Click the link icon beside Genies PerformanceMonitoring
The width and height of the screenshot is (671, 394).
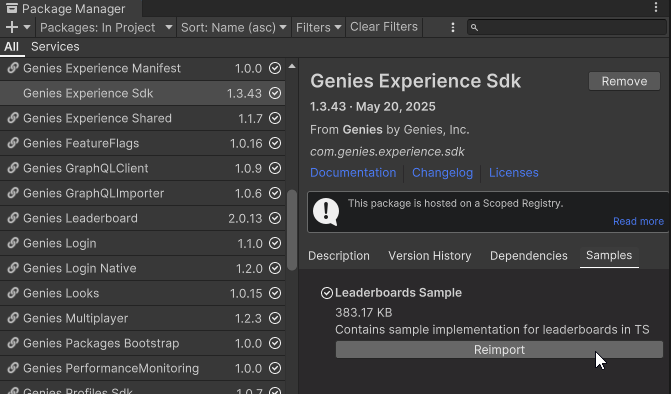pos(13,367)
